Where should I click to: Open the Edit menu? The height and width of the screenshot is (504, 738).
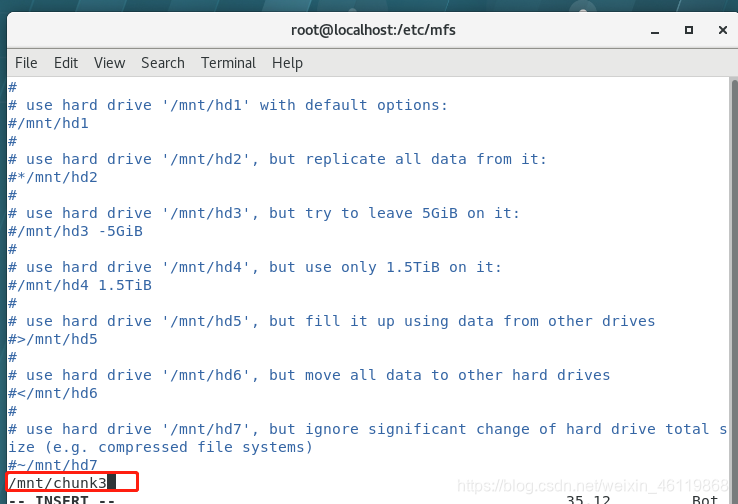pos(66,63)
